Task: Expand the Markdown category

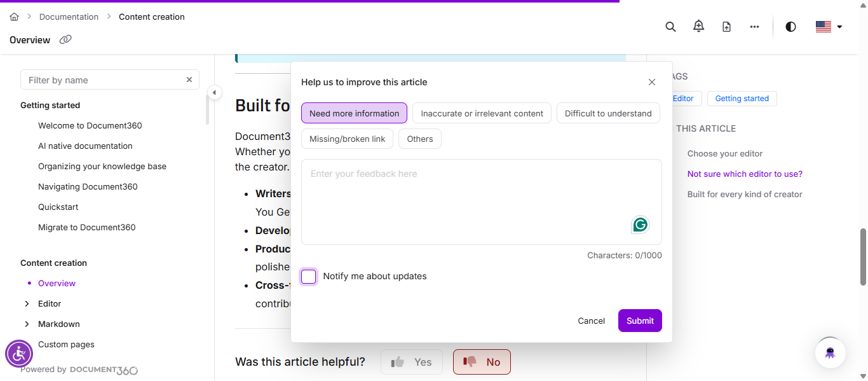Action: coord(27,324)
